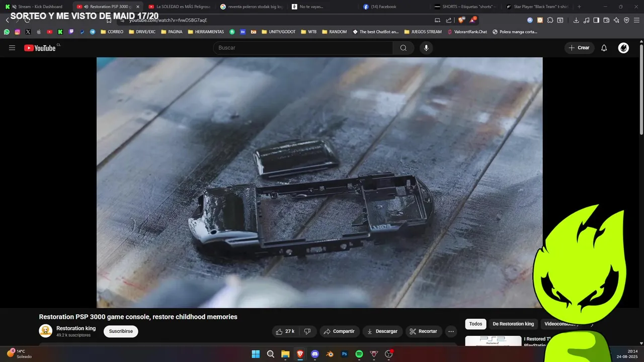644x362 pixels.
Task: Switch to SHORTS – Etiquetas tab
Action: coord(466,7)
